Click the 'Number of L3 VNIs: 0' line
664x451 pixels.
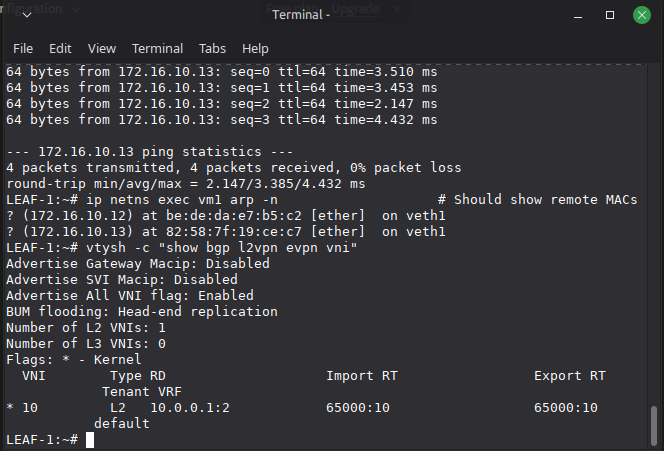pyautogui.click(x=86, y=344)
